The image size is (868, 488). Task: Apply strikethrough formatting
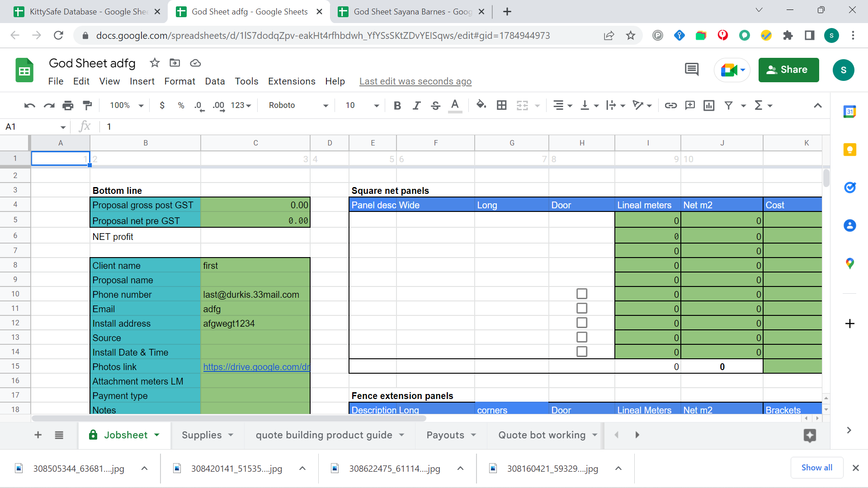pyautogui.click(x=435, y=105)
